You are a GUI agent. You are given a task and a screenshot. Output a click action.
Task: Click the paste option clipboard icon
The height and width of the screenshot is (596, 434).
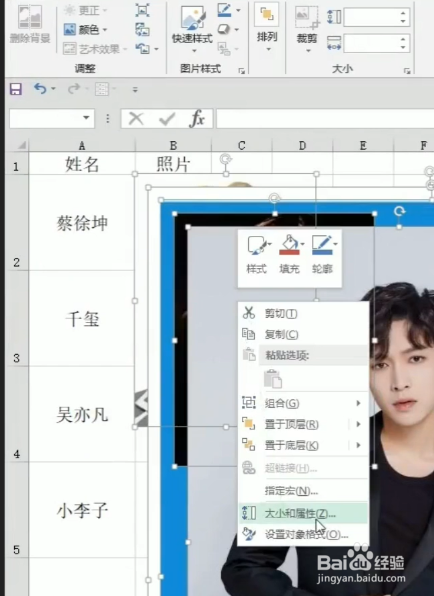click(x=273, y=379)
